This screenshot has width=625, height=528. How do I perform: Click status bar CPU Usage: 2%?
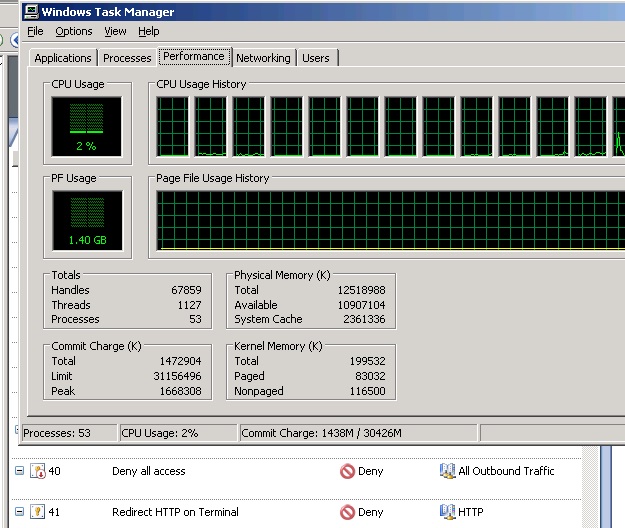179,433
